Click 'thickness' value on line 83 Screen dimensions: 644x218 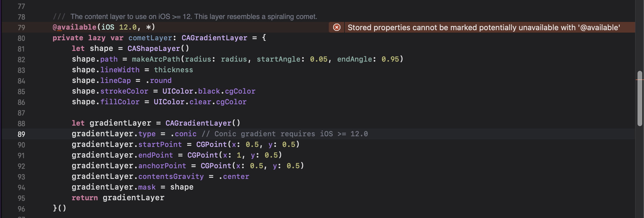[x=174, y=70]
